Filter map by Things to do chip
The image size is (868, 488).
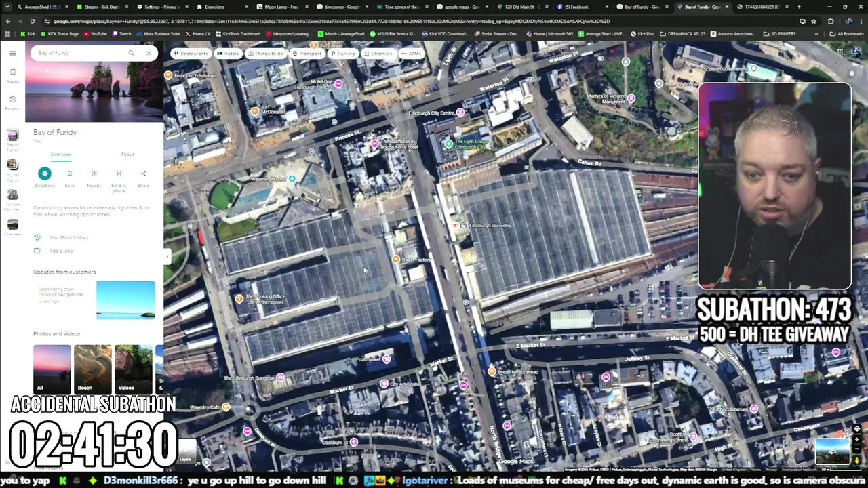tap(265, 54)
